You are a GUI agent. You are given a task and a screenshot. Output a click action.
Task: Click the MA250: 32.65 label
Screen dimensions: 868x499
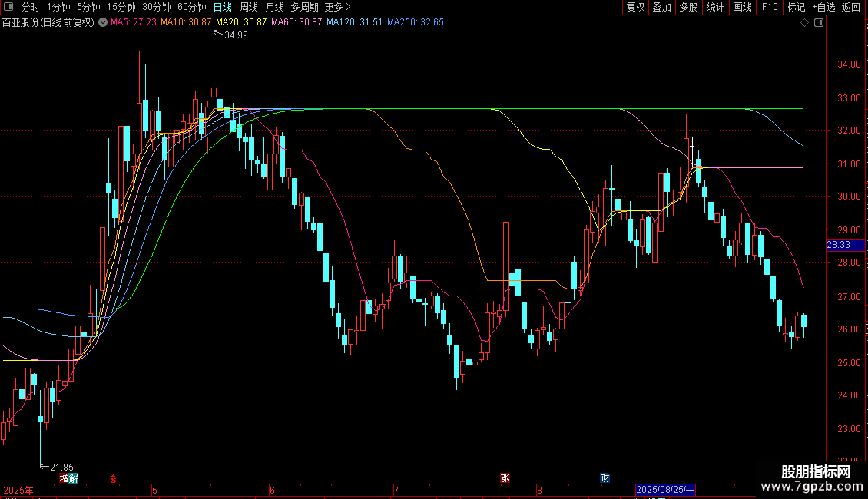click(415, 23)
